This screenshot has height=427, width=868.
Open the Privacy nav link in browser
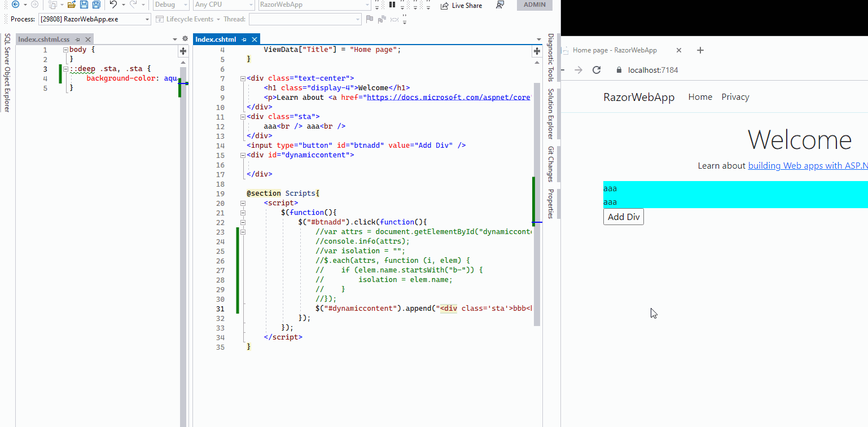(x=735, y=97)
